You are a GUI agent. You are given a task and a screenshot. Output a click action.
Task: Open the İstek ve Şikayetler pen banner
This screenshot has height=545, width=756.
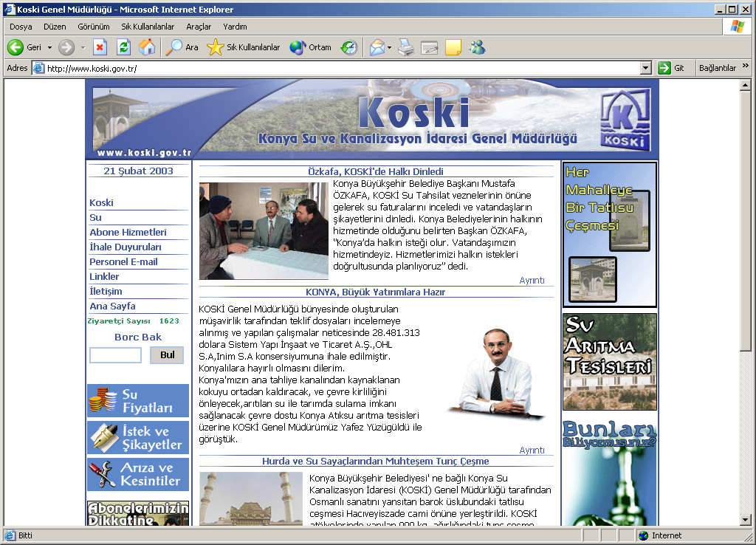[x=138, y=437]
